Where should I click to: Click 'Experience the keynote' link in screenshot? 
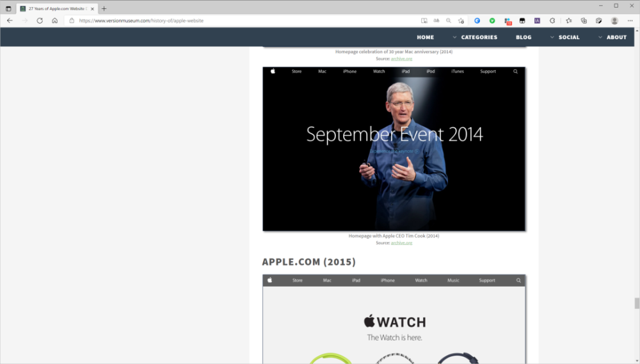click(x=394, y=152)
